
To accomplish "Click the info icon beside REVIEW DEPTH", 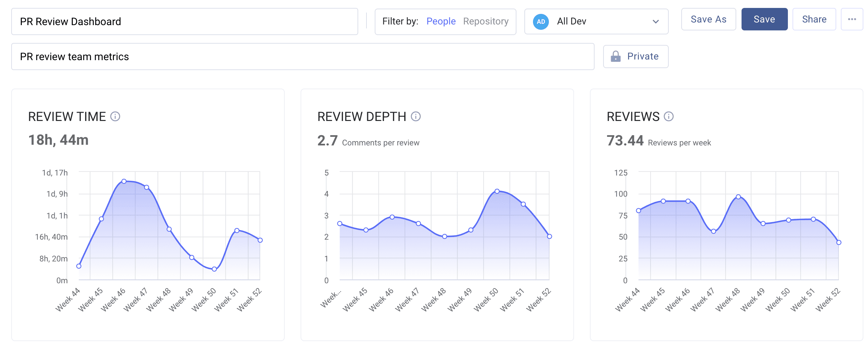I will 415,116.
